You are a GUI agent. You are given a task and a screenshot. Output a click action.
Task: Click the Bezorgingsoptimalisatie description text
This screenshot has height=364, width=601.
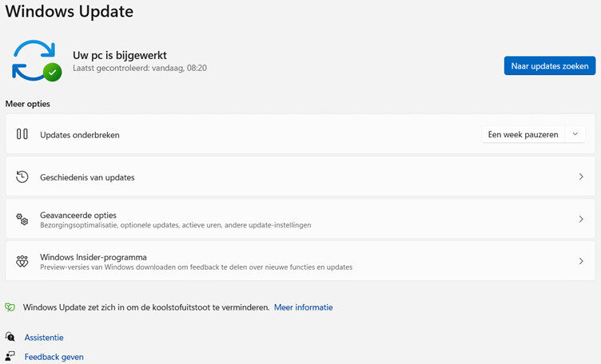[x=176, y=225]
